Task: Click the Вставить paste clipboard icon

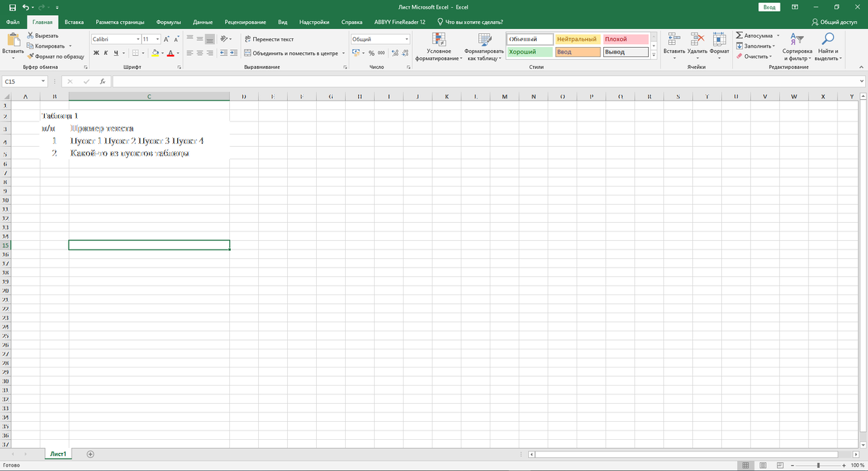Action: click(12, 40)
